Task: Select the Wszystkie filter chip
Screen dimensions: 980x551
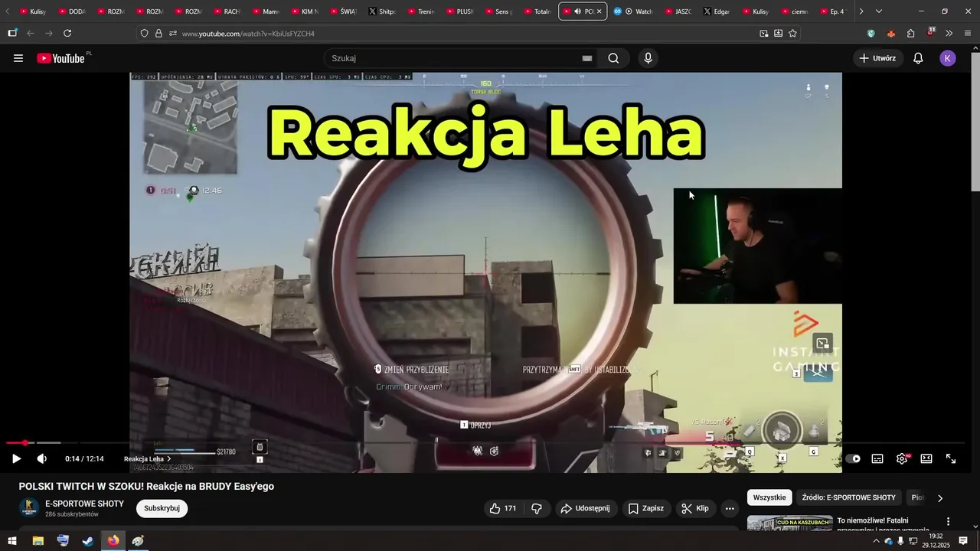Action: [x=769, y=497]
